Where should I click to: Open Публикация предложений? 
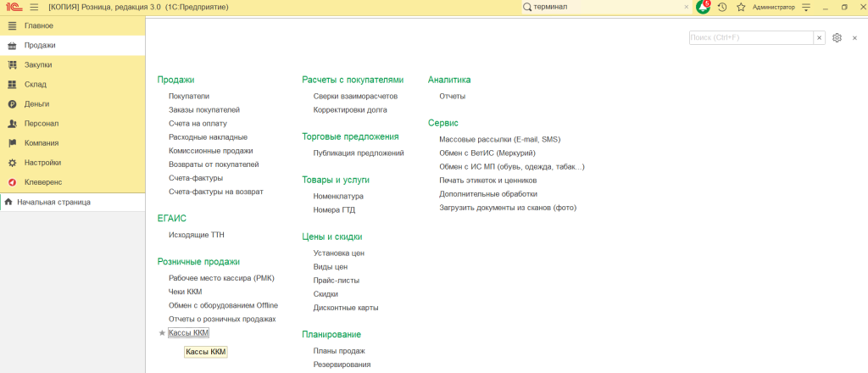[x=359, y=153]
